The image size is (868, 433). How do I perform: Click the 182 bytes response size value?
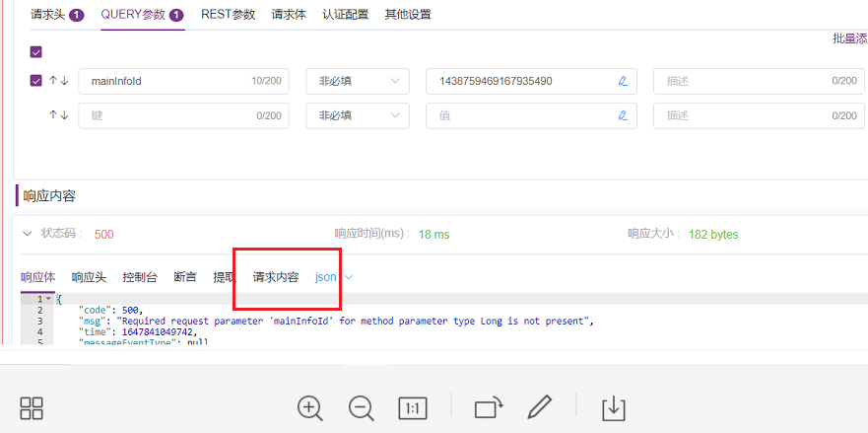click(713, 235)
